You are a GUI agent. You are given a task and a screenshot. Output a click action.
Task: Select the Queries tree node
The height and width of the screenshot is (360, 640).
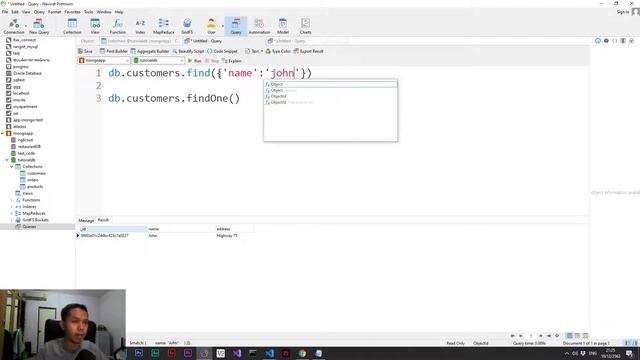[29, 227]
